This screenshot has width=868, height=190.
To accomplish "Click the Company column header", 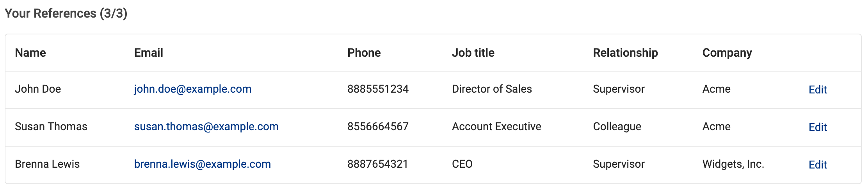I will pyautogui.click(x=727, y=53).
